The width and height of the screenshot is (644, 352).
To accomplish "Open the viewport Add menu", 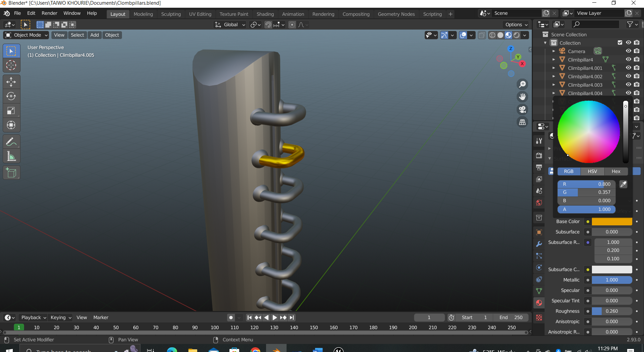I will (95, 35).
